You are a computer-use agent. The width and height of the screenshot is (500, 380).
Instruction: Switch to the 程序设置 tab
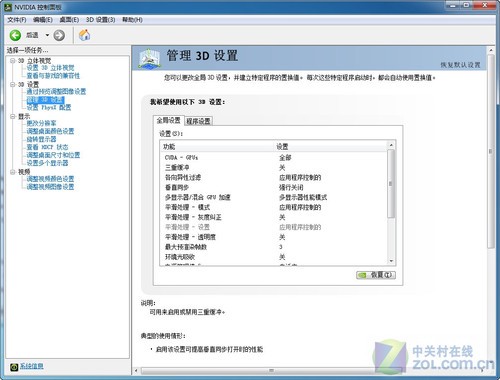point(198,121)
